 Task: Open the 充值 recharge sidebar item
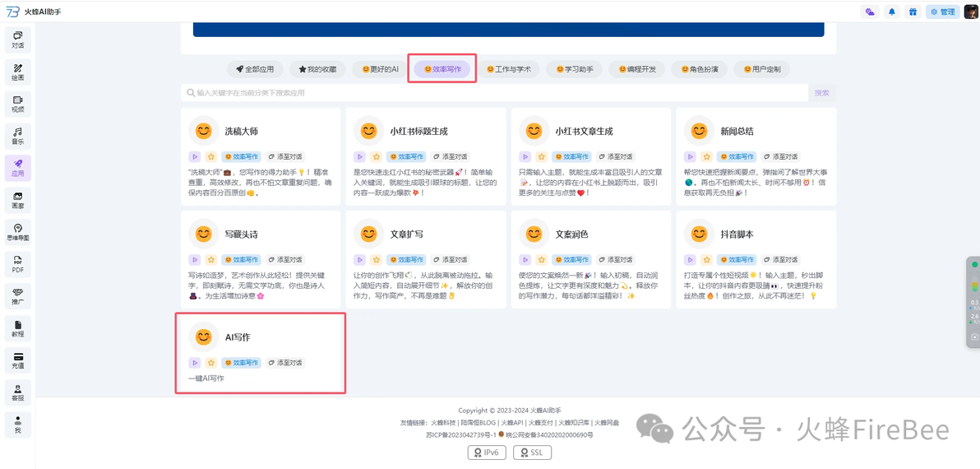coord(17,361)
